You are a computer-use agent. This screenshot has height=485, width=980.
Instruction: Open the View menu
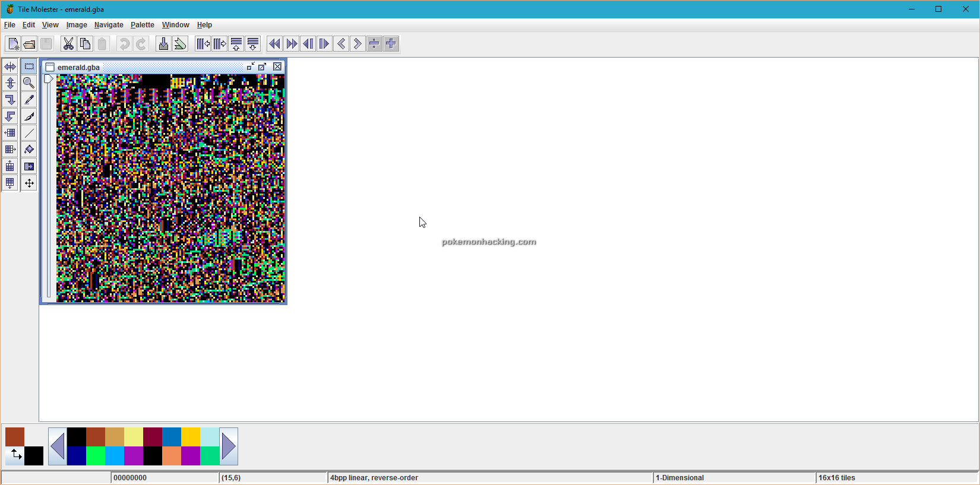click(x=50, y=25)
